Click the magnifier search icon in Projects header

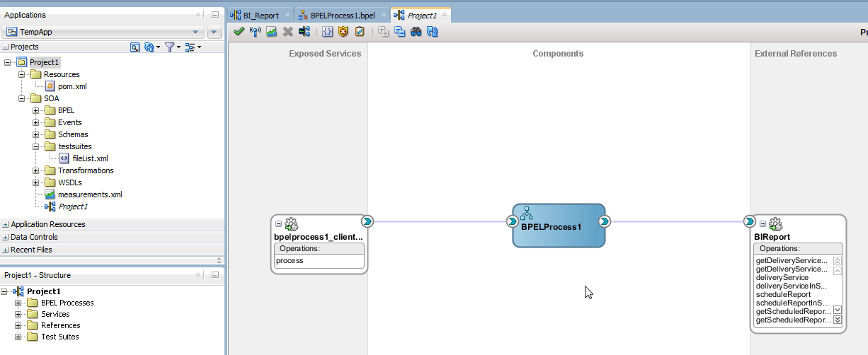tap(135, 47)
